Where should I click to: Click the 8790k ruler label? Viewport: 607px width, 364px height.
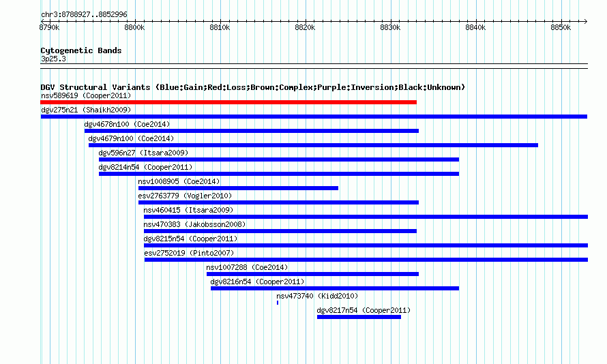(50, 27)
